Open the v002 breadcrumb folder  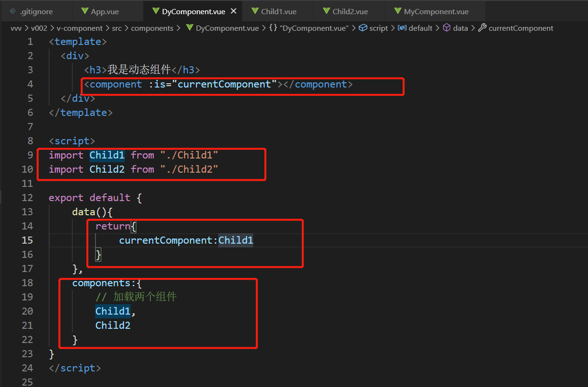coord(39,28)
